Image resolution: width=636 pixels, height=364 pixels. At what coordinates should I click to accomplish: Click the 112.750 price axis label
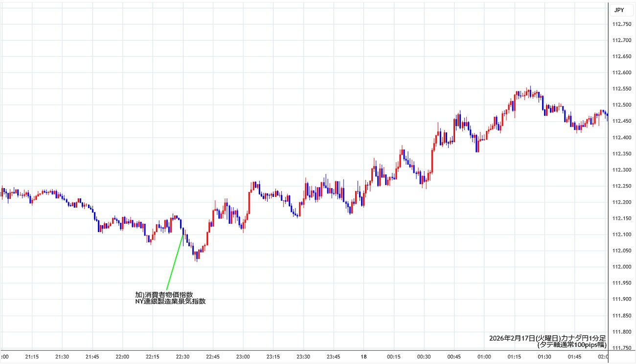click(x=621, y=24)
